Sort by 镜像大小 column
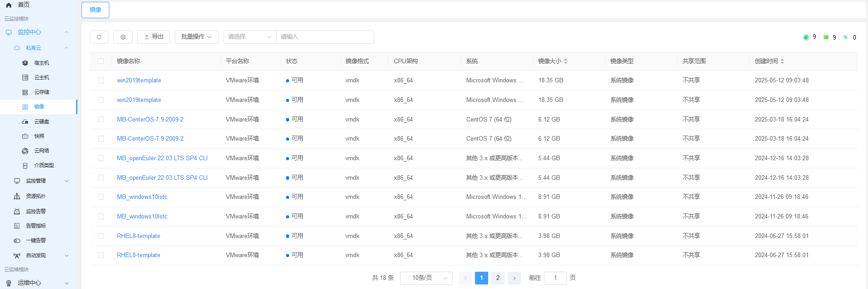This screenshot has width=868, height=289. pyautogui.click(x=566, y=61)
